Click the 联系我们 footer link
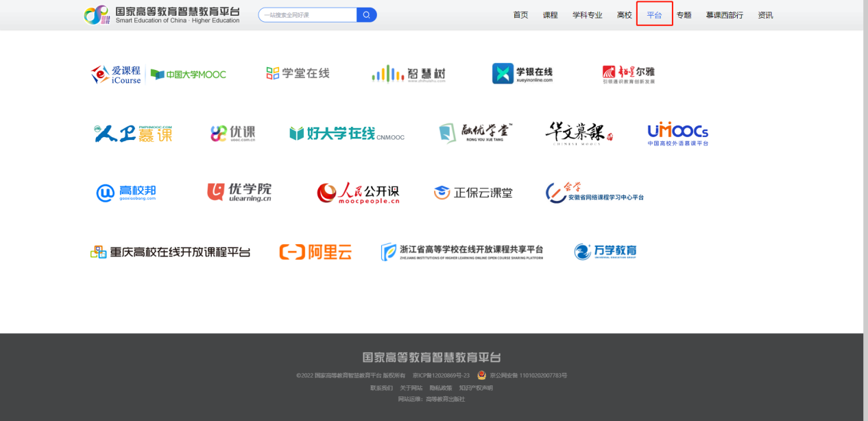Image resolution: width=868 pixels, height=421 pixels. pyautogui.click(x=381, y=388)
